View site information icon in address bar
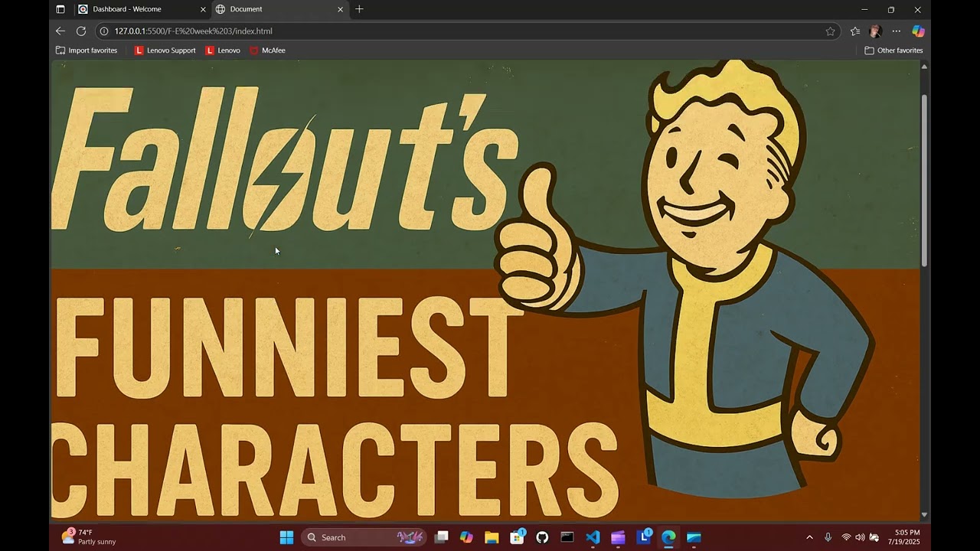 [x=104, y=31]
